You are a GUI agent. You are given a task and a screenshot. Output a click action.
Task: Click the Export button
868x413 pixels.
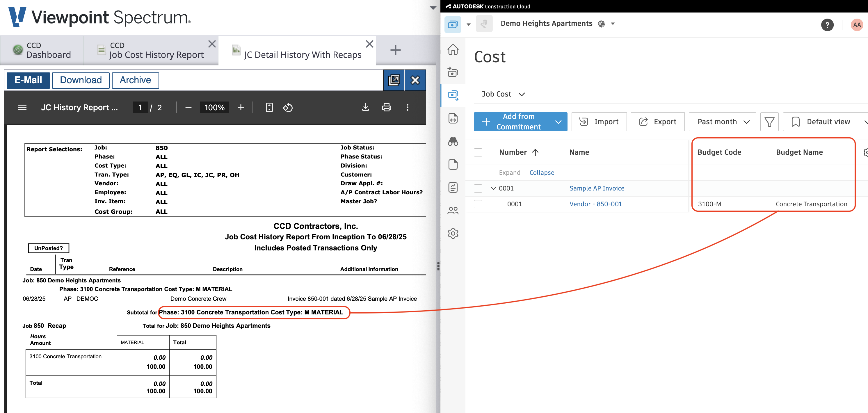(x=657, y=122)
